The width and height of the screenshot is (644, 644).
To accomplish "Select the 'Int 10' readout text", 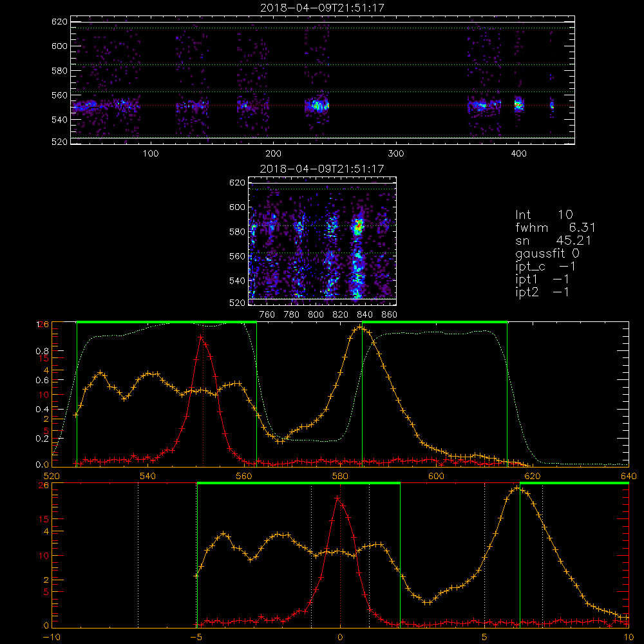I will click(544, 214).
